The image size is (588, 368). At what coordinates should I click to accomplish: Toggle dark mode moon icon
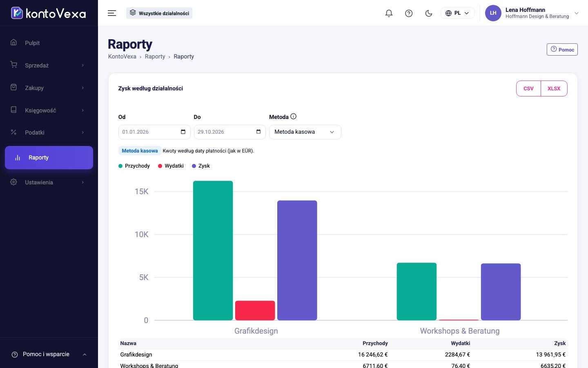pyautogui.click(x=429, y=13)
